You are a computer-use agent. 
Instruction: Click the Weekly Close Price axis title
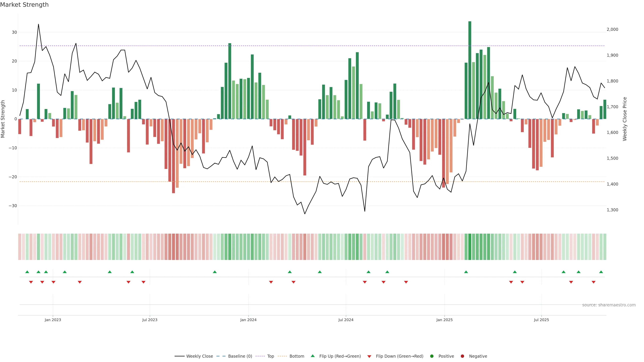pos(625,119)
